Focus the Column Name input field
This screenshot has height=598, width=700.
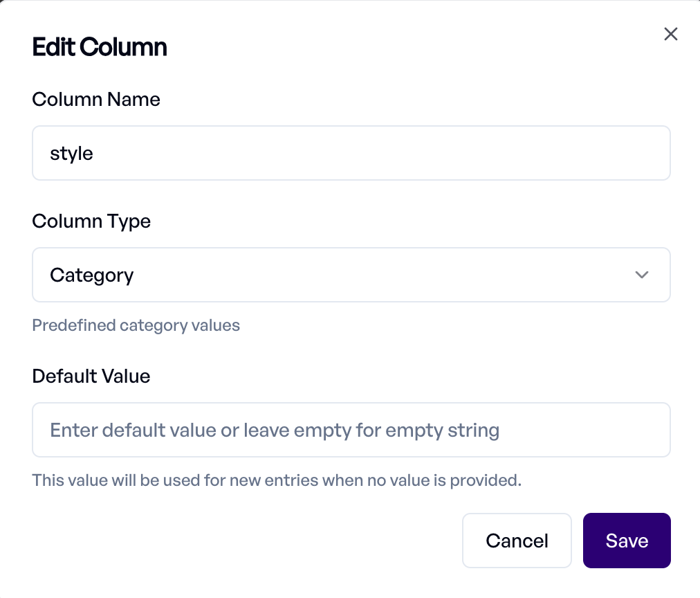(351, 153)
